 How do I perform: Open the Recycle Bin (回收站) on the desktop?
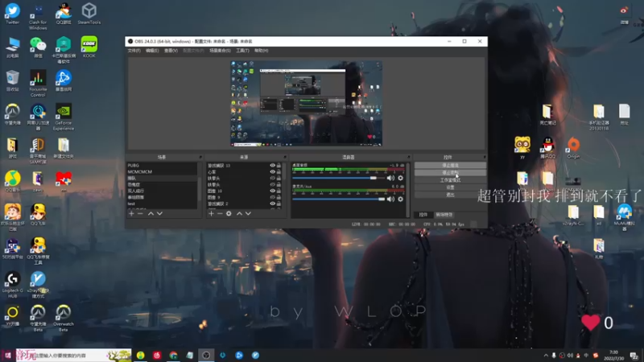[12, 80]
